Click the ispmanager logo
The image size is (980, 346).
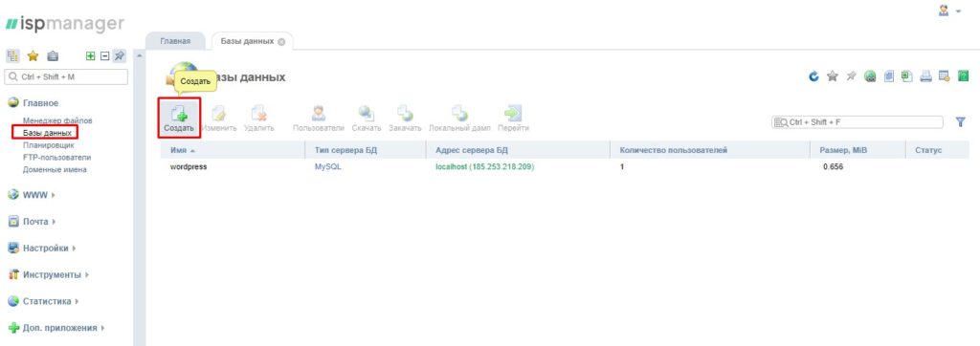(64, 24)
